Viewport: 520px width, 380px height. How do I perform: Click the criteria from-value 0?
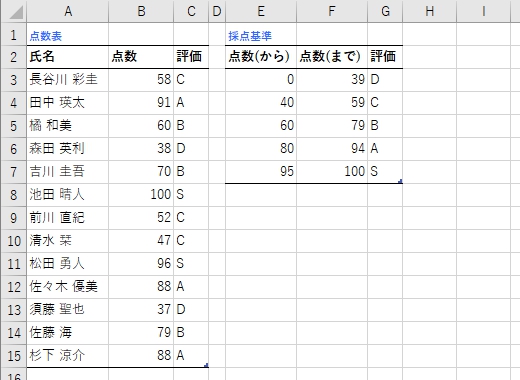pyautogui.click(x=261, y=80)
